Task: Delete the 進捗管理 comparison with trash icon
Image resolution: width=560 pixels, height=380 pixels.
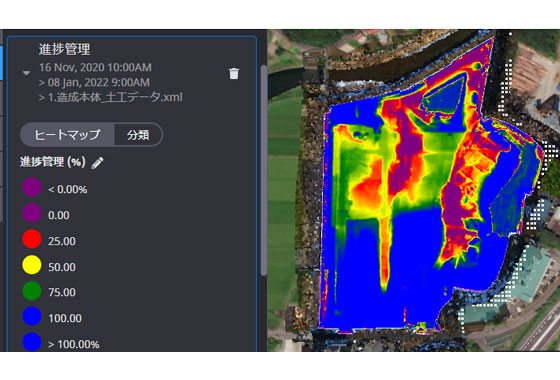Action: [234, 74]
